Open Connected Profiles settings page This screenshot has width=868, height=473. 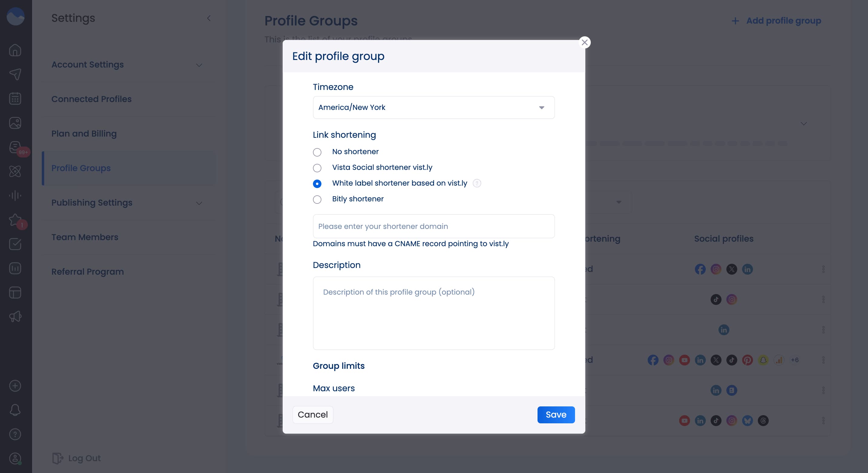(x=91, y=99)
